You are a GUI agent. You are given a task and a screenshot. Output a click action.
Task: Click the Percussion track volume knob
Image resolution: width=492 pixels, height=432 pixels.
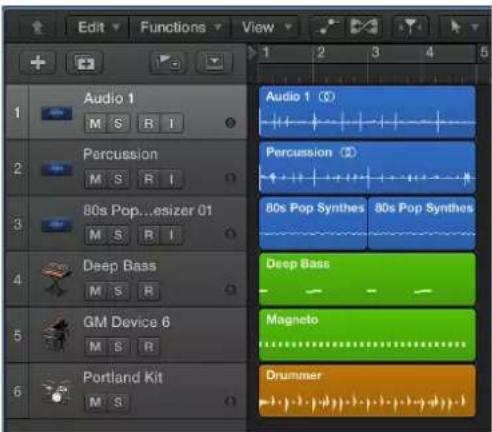[230, 178]
